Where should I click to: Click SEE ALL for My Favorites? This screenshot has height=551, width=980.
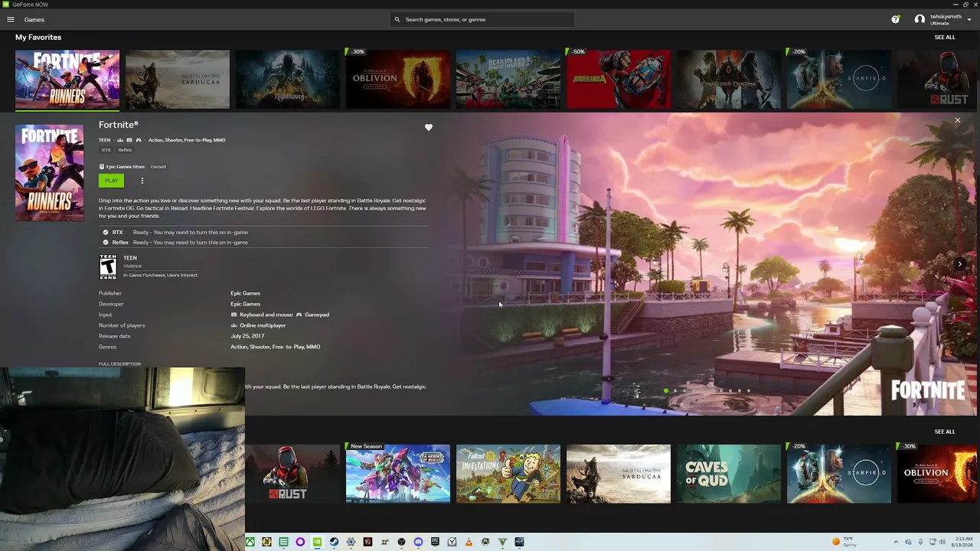point(945,37)
